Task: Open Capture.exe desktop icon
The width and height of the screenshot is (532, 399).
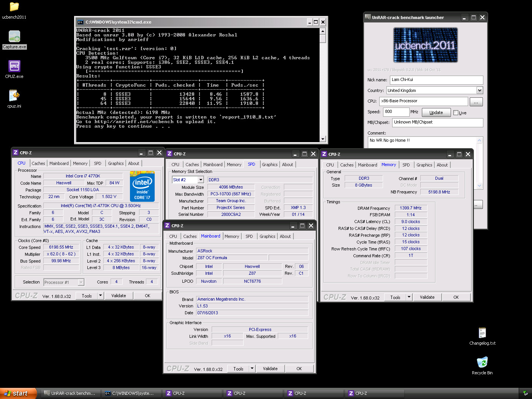Action: point(14,40)
